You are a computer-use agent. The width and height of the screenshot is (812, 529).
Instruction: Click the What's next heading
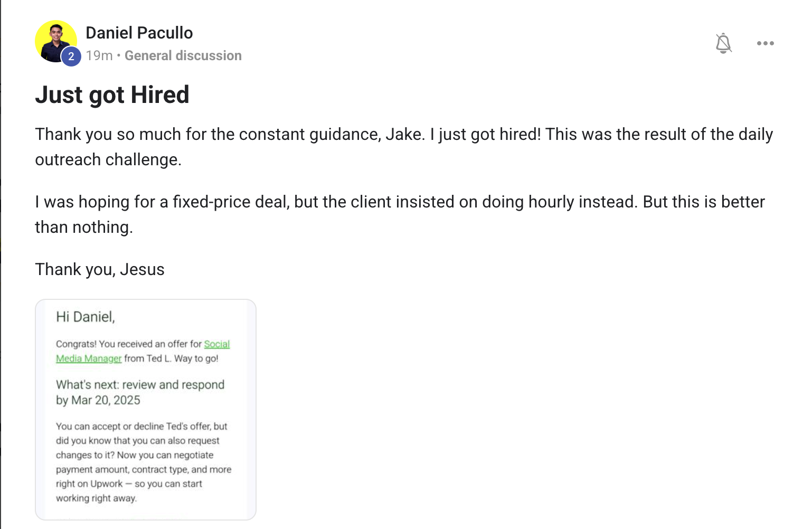[x=140, y=384]
